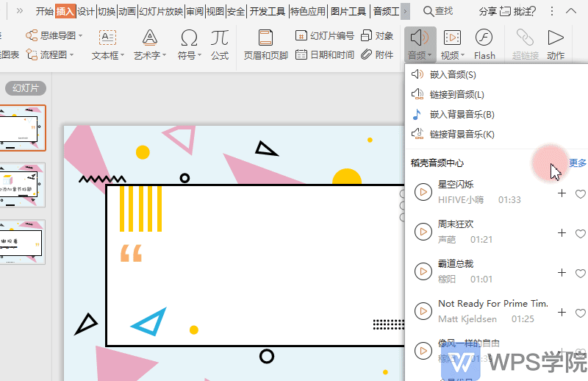Switch to the 切换 tab

coord(107,11)
